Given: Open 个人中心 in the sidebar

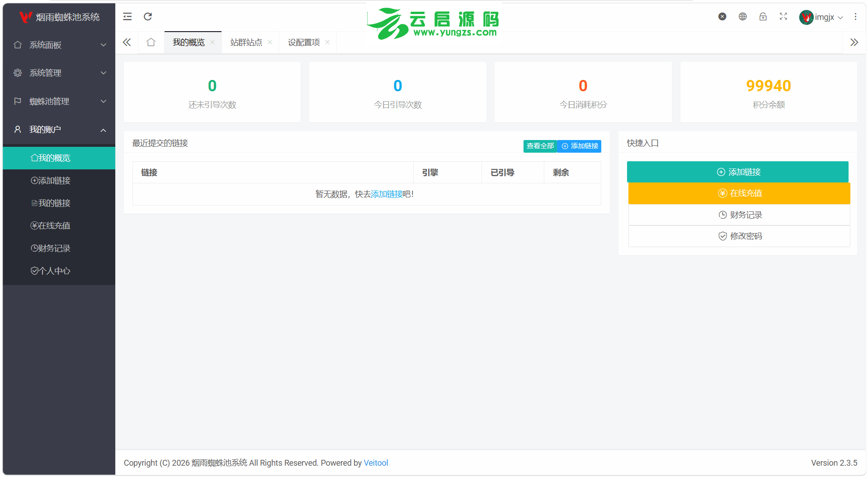Looking at the screenshot, I should (x=59, y=271).
